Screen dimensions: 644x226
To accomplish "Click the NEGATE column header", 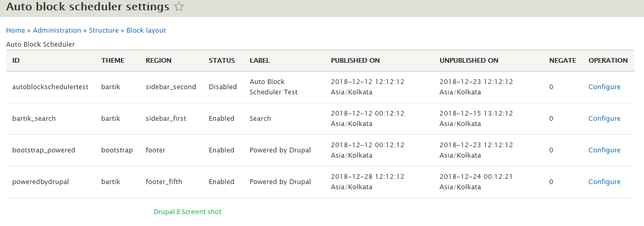I will (563, 61).
